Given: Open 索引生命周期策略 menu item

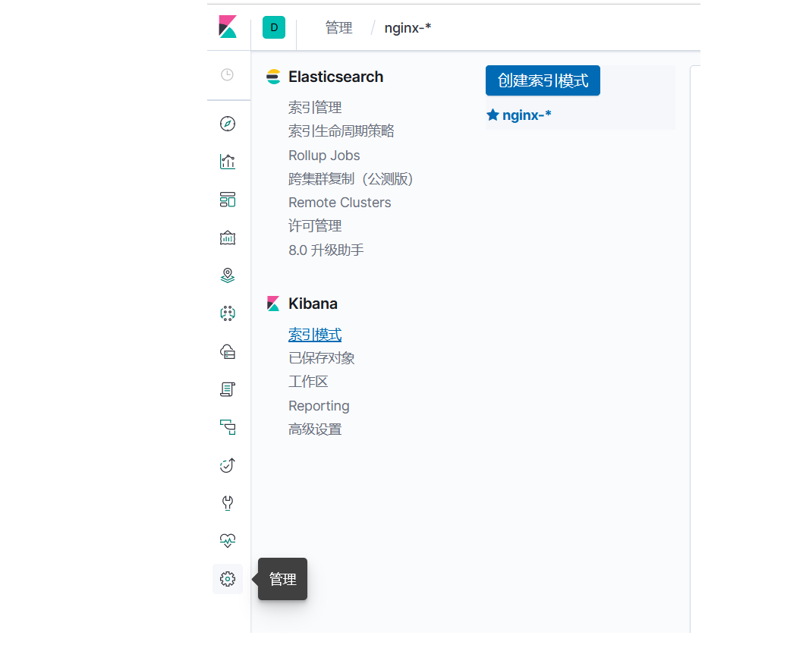Looking at the screenshot, I should tap(341, 131).
